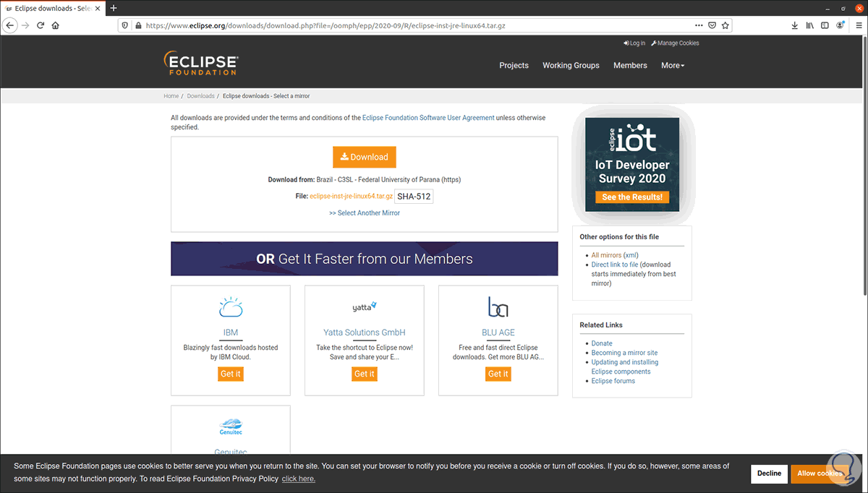Image resolution: width=868 pixels, height=493 pixels.
Task: Open Becoming a mirror site link
Action: tap(624, 353)
